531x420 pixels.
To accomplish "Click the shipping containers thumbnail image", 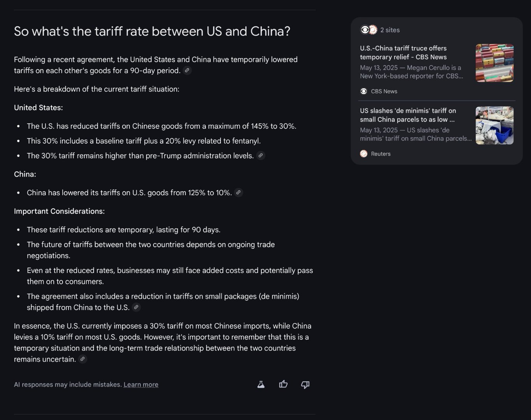I will [x=494, y=63].
